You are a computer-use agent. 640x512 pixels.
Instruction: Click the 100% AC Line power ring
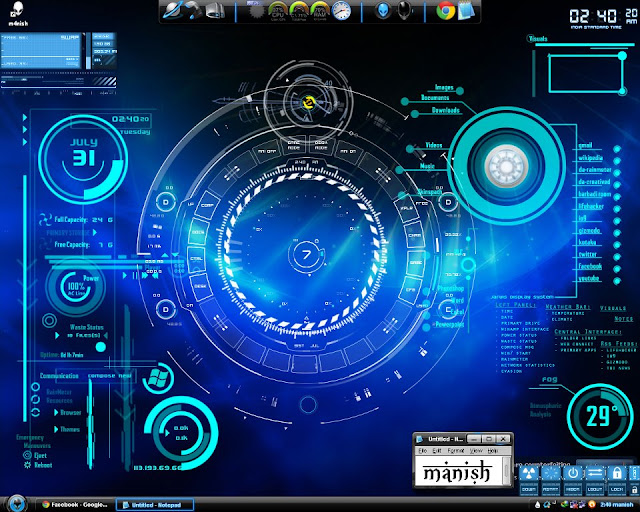click(x=76, y=287)
